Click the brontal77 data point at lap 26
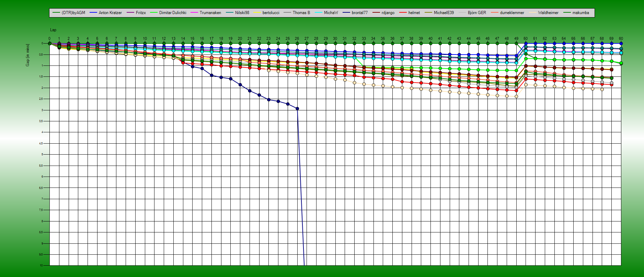The image size is (644, 277). (x=297, y=109)
